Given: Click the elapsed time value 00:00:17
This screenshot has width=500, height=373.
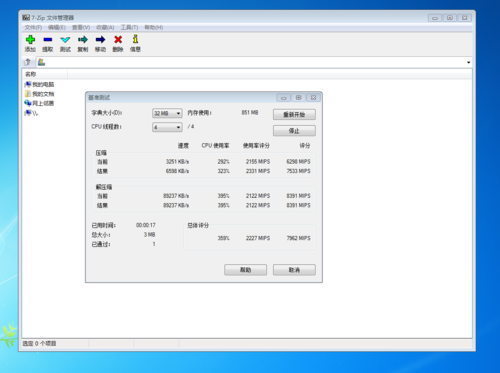Looking at the screenshot, I should [146, 225].
